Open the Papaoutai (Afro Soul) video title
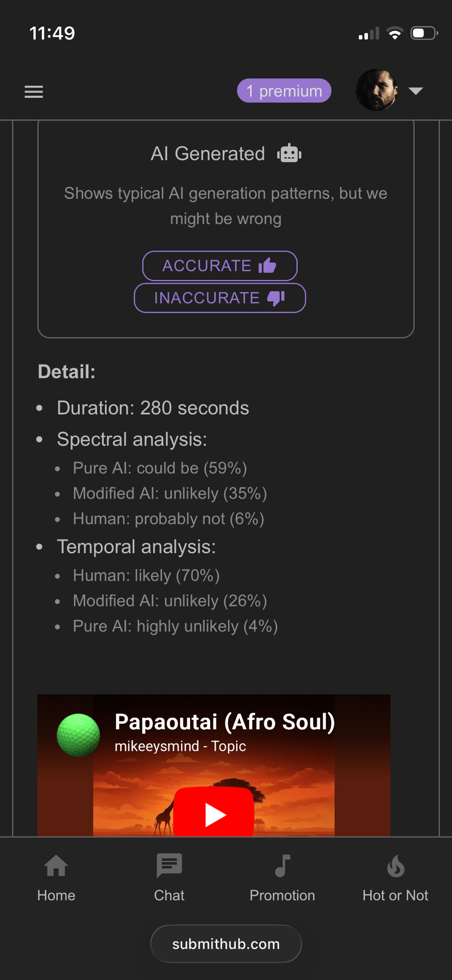 tap(225, 722)
